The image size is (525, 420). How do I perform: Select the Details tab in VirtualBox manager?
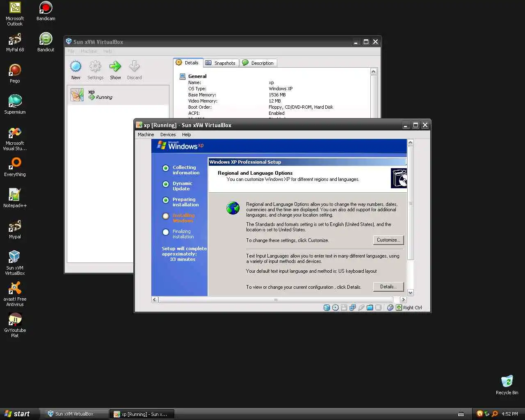(187, 63)
